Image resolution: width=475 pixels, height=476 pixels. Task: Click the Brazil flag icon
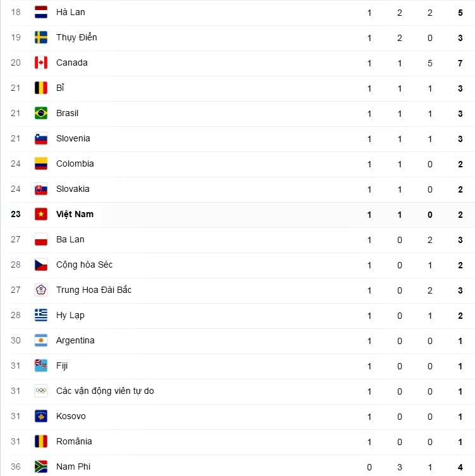pos(41,113)
